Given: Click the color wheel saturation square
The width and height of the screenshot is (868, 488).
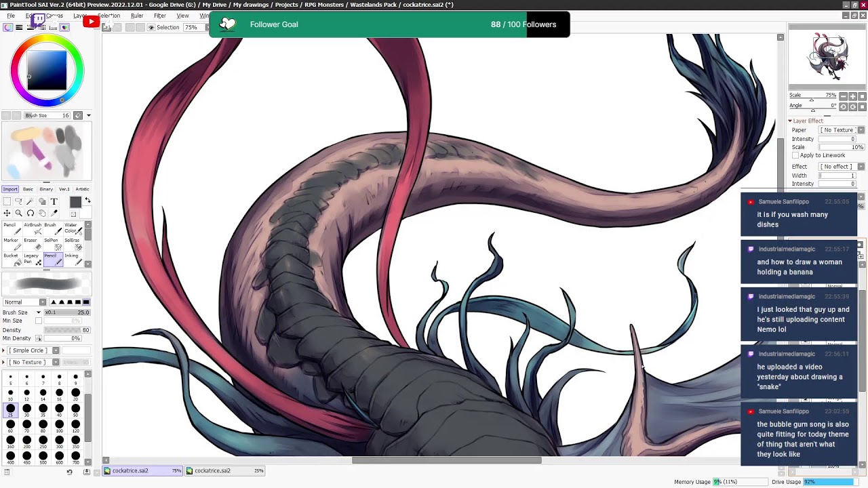Looking at the screenshot, I should click(x=47, y=70).
